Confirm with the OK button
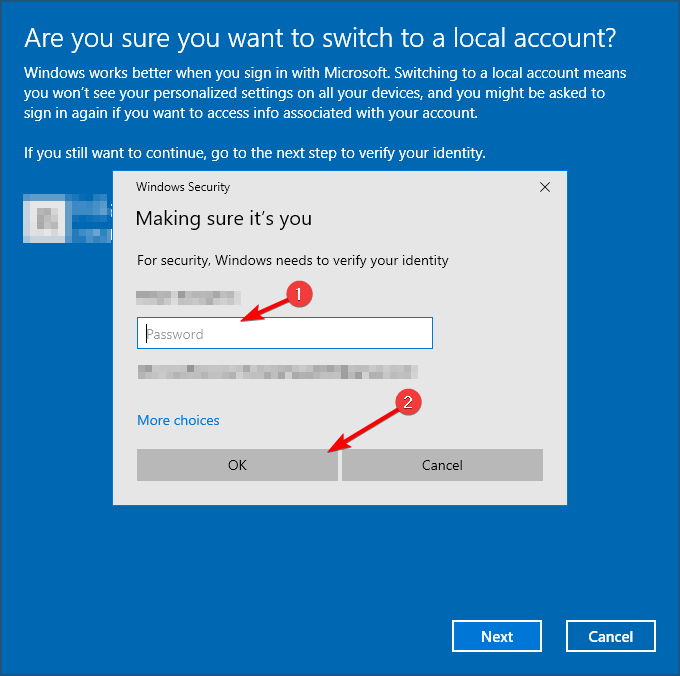Viewport: 680px width, 676px height. [237, 465]
